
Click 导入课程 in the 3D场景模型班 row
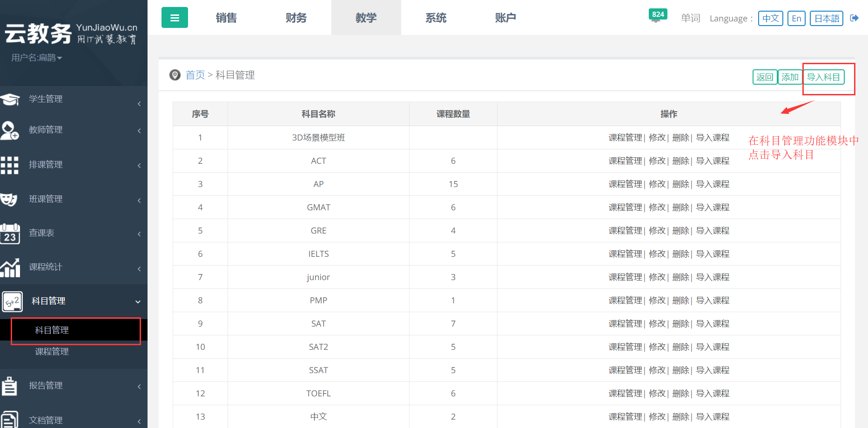713,138
